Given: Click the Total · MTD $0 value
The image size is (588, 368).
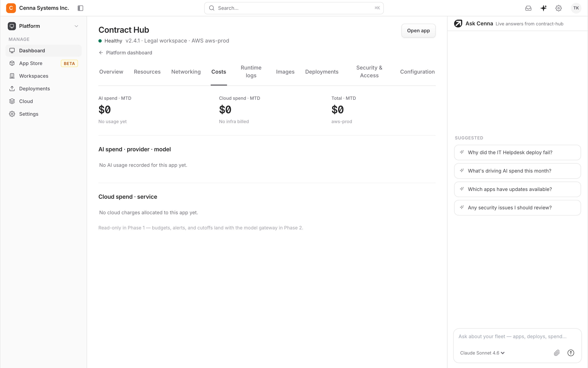Looking at the screenshot, I should click(x=337, y=110).
